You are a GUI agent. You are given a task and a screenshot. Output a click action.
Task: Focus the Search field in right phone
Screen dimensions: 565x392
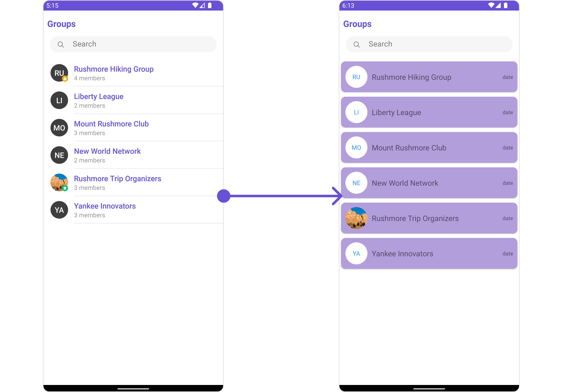pyautogui.click(x=429, y=44)
